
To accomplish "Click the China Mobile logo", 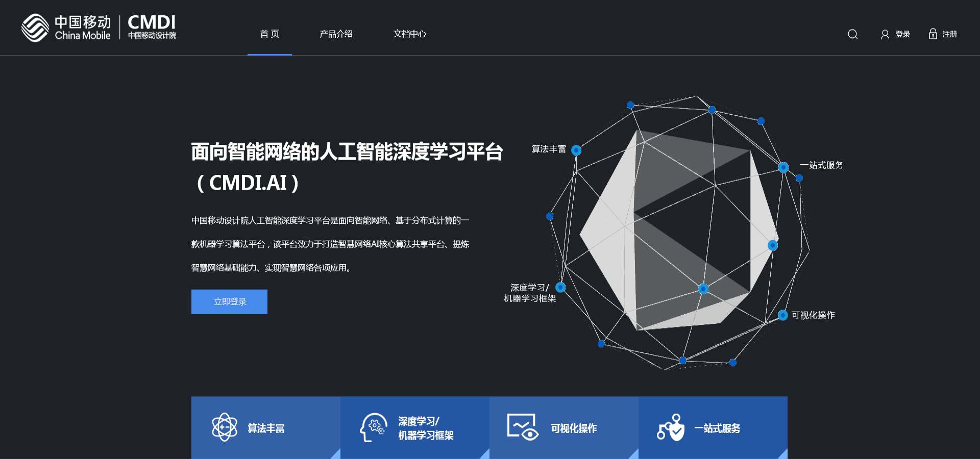I will point(66,28).
